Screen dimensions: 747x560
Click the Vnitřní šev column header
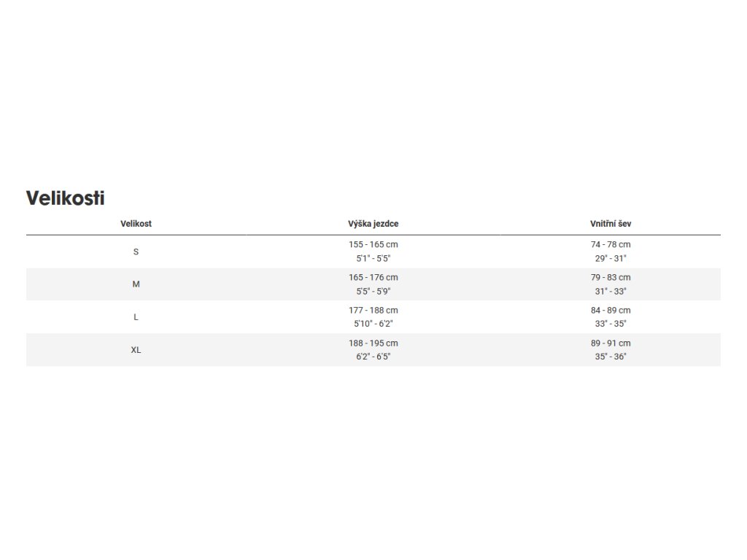pos(611,224)
